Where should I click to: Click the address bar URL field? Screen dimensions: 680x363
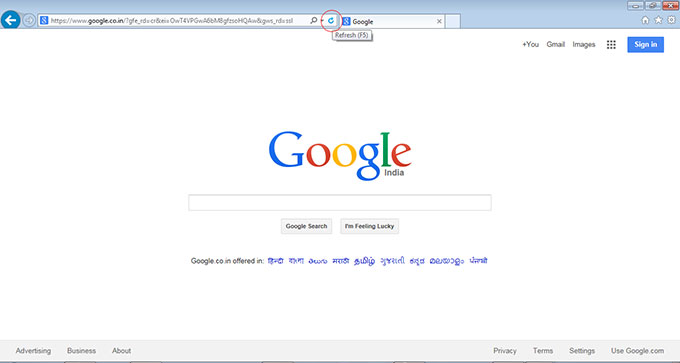pos(173,20)
